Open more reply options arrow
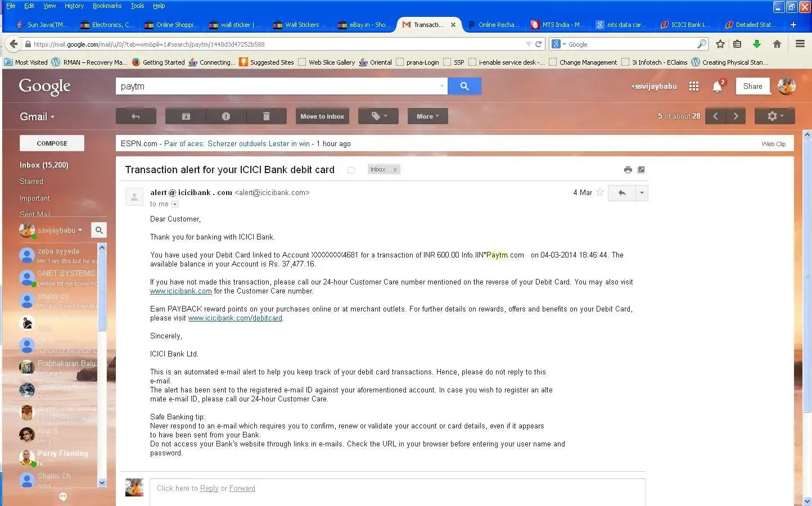 pos(642,193)
